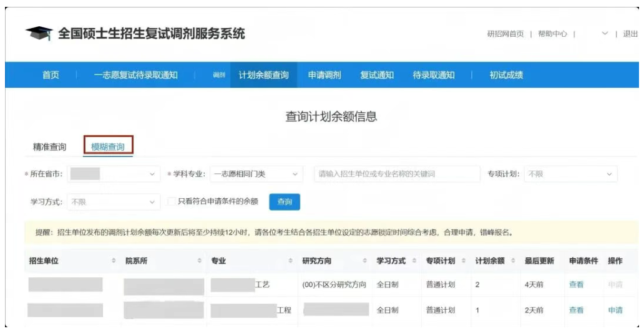Sort by 专业 column sort icon
Image resolution: width=644 pixels, height=331 pixels.
(x=291, y=261)
